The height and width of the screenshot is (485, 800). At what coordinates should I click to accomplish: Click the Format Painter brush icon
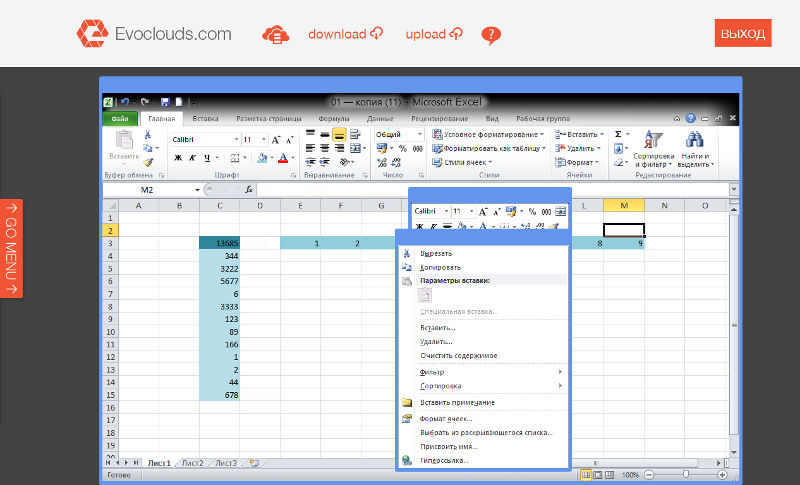click(148, 163)
